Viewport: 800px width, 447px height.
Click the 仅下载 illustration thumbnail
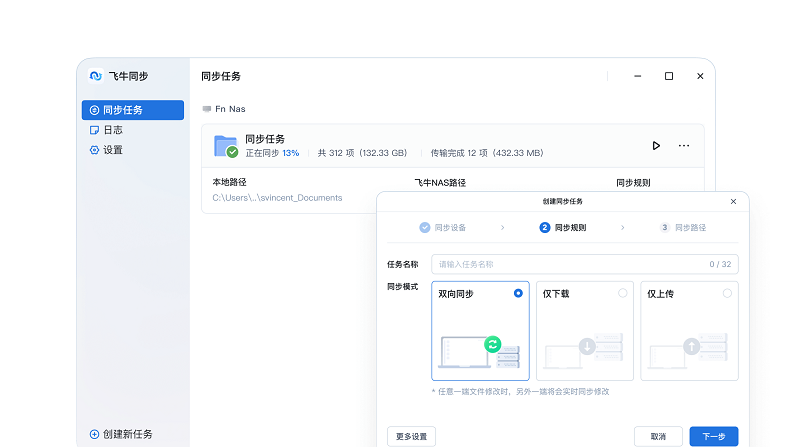(585, 350)
